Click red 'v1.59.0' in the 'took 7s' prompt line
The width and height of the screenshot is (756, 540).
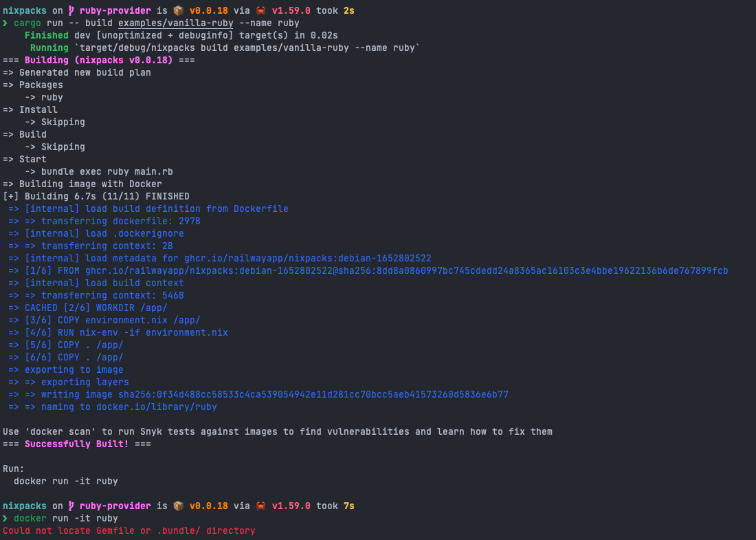[291, 506]
